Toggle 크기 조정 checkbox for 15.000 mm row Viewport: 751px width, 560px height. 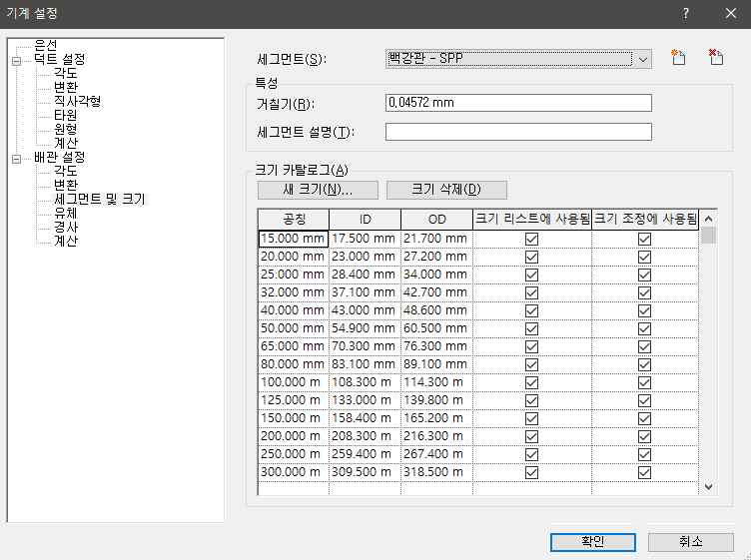[x=645, y=239]
